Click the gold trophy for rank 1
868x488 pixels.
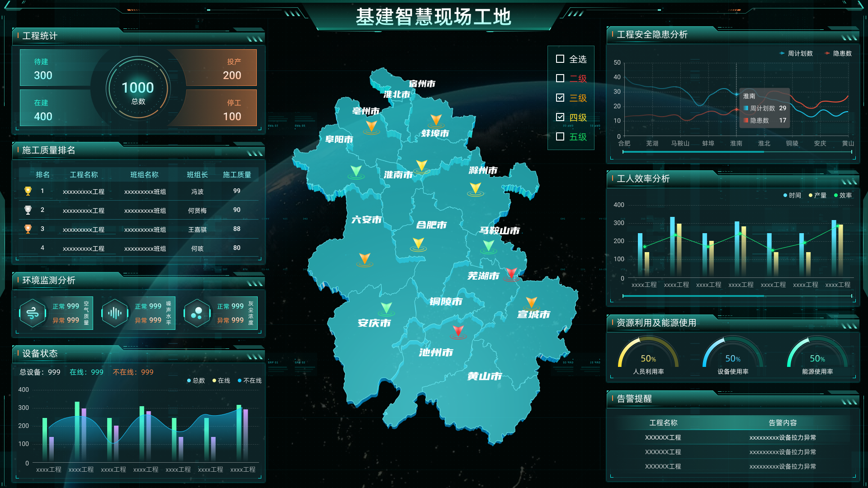click(28, 191)
